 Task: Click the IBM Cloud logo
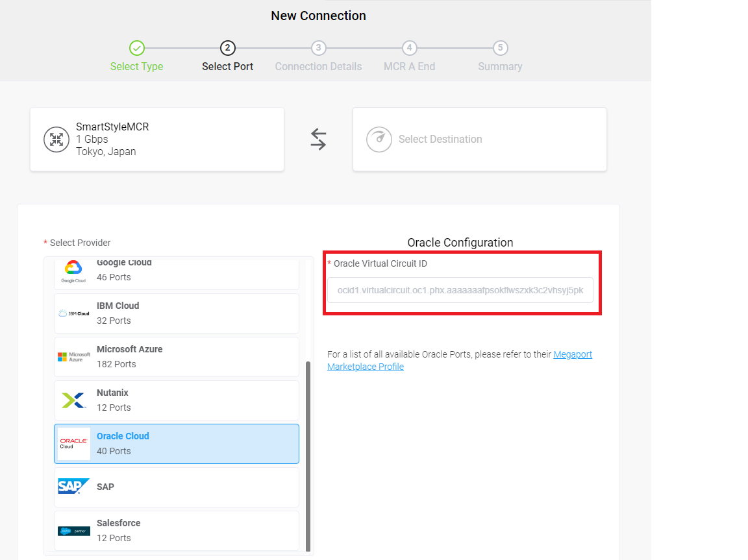(74, 313)
